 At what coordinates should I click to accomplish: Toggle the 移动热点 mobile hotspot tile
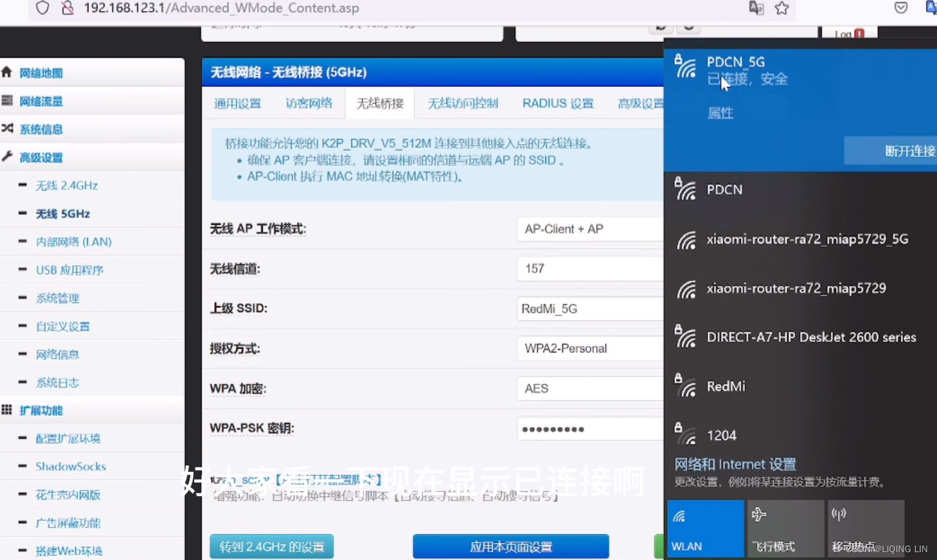point(865,528)
